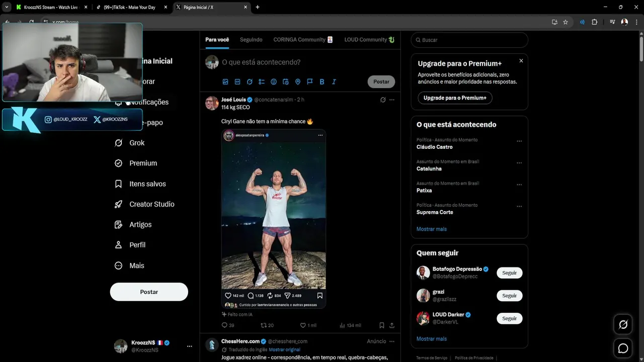Open options for Patixa trend
The width and height of the screenshot is (644, 362).
point(519,185)
